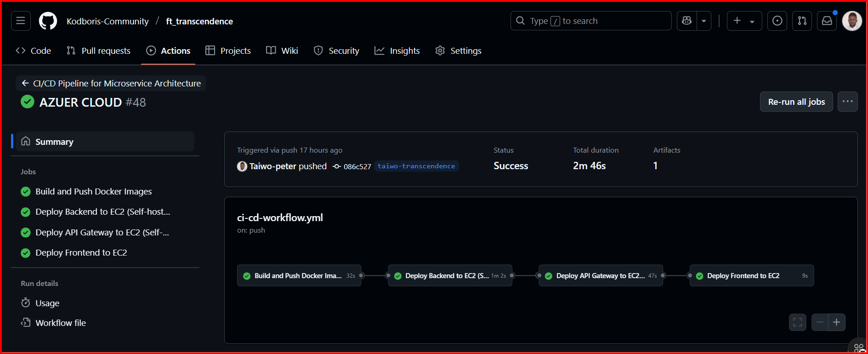868x354 pixels.
Task: Open Deploy Backend to EC2 graph node
Action: [x=450, y=275]
